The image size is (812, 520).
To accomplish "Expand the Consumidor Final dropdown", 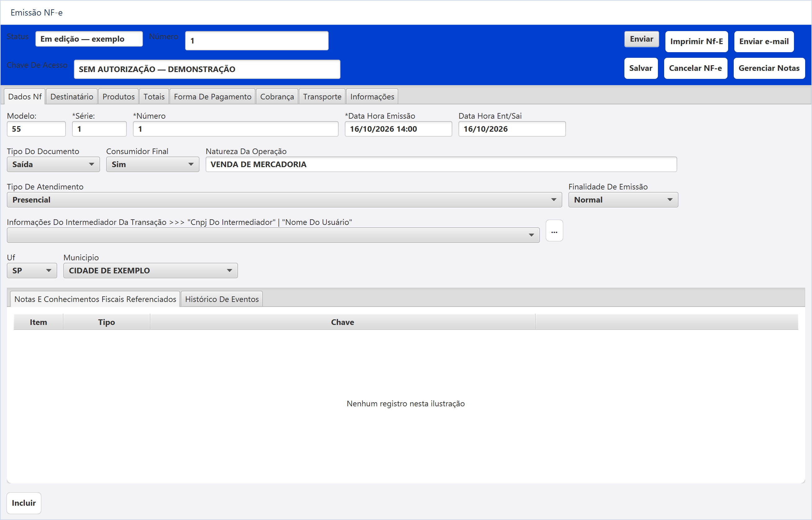I will coord(153,164).
